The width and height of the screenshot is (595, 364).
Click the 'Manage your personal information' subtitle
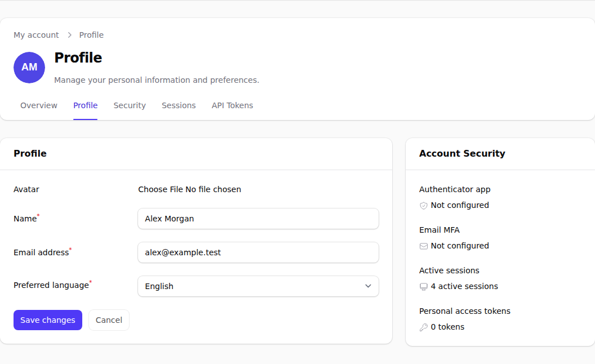pyautogui.click(x=157, y=80)
